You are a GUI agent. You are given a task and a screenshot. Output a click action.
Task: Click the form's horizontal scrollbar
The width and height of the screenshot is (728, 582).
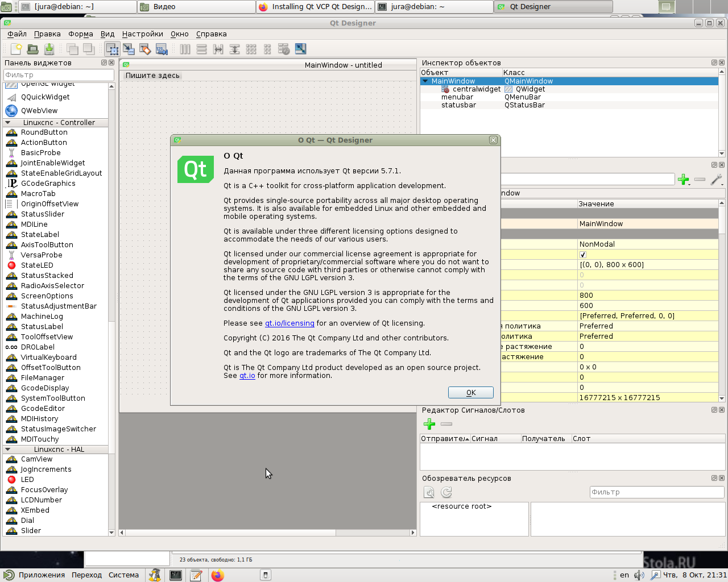[x=267, y=533]
